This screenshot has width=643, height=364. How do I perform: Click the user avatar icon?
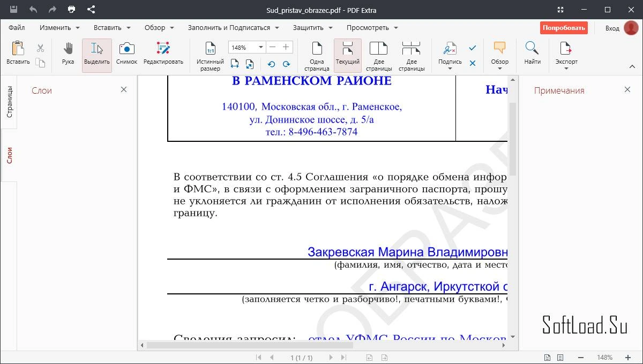coord(631,28)
